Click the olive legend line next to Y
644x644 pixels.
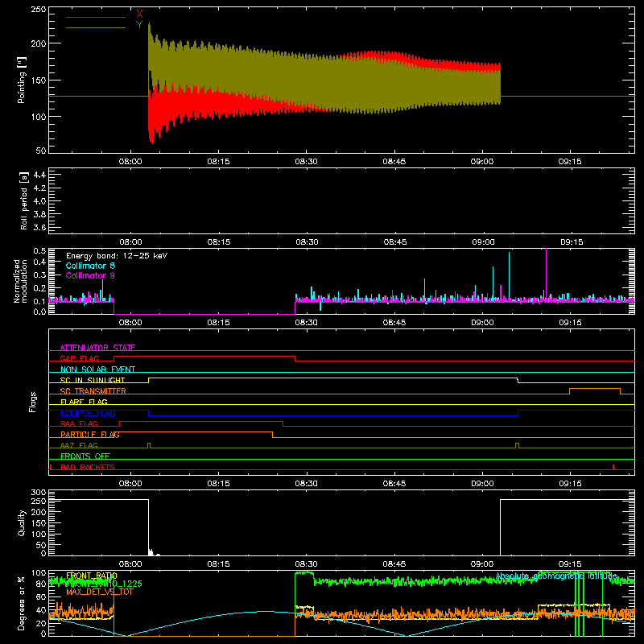[96, 28]
